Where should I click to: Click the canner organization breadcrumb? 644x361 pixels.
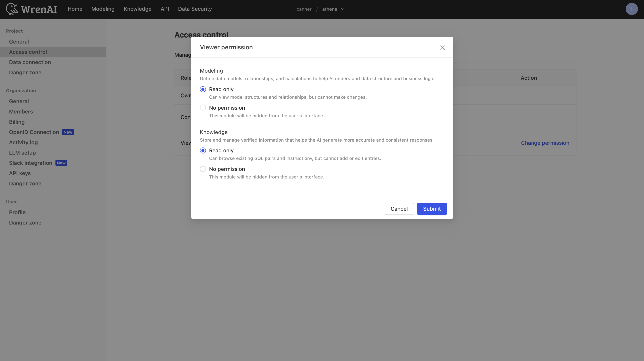[304, 9]
